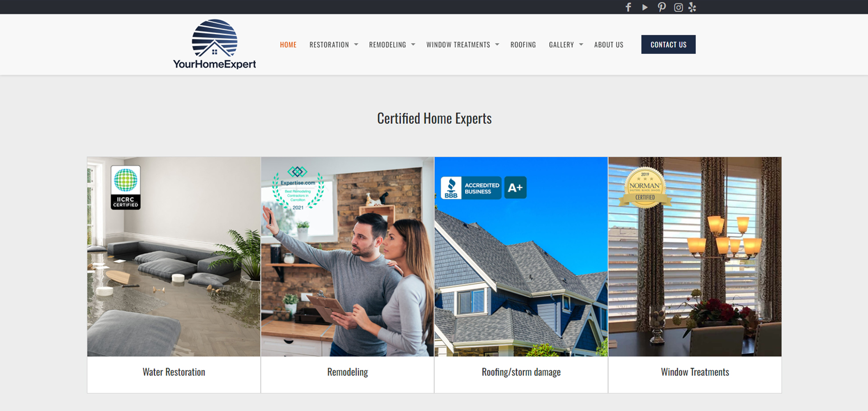Open the Facebook social icon

(x=628, y=7)
